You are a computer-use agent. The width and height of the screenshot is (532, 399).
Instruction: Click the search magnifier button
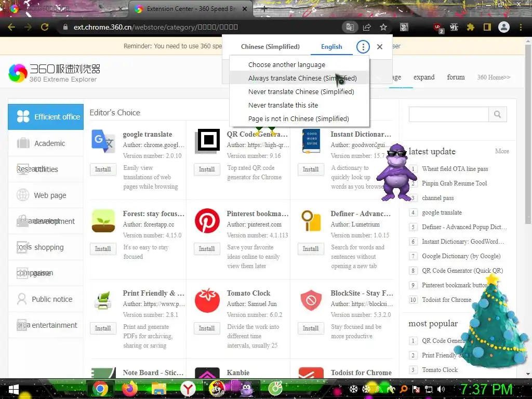click(497, 114)
